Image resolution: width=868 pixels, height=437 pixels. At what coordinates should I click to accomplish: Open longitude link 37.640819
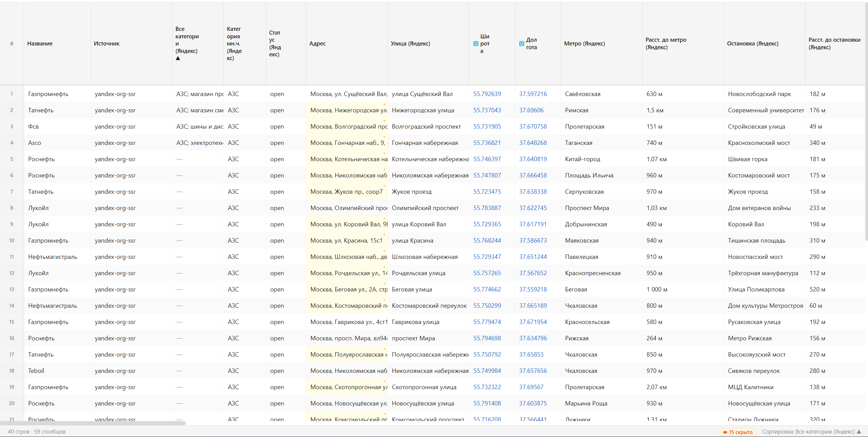click(533, 159)
